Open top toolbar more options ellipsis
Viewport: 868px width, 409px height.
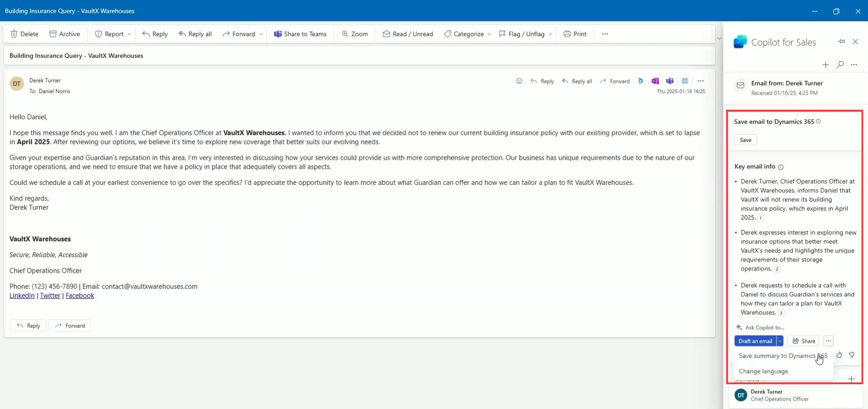coord(605,34)
